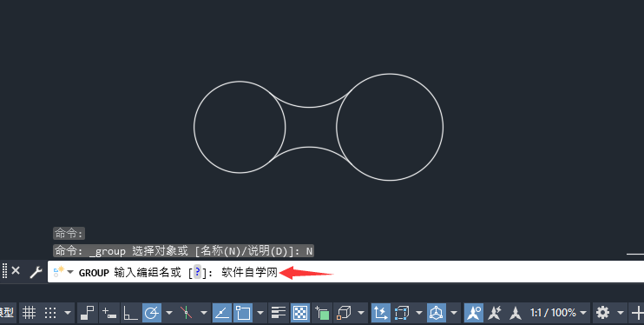The height and width of the screenshot is (325, 644).
Task: Toggle object snap tracking icon
Action: click(x=222, y=313)
